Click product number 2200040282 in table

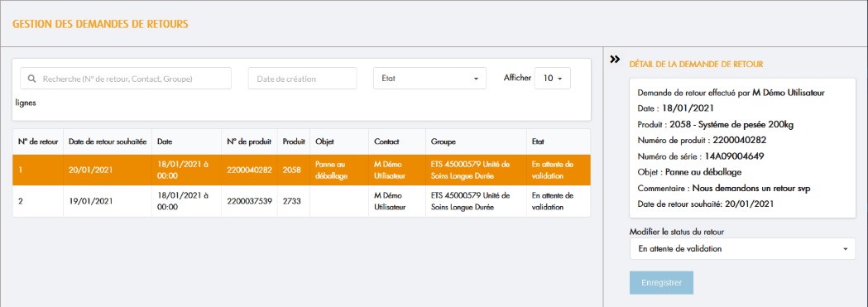pyautogui.click(x=249, y=170)
